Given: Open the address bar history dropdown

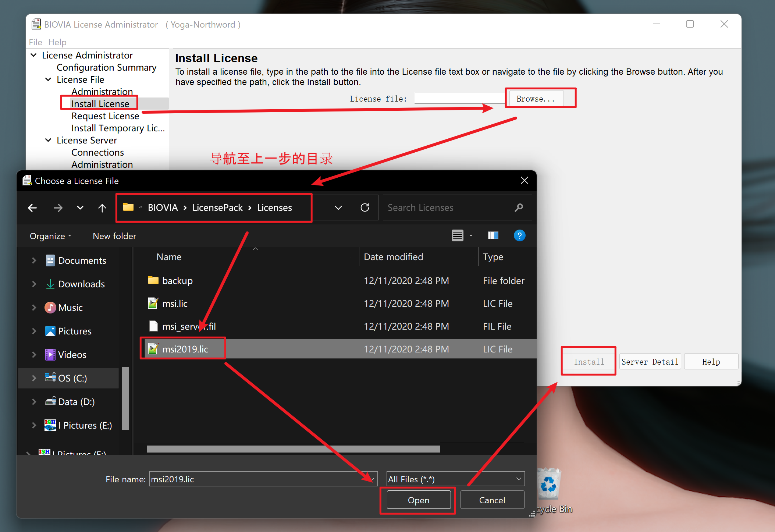Looking at the screenshot, I should (338, 208).
